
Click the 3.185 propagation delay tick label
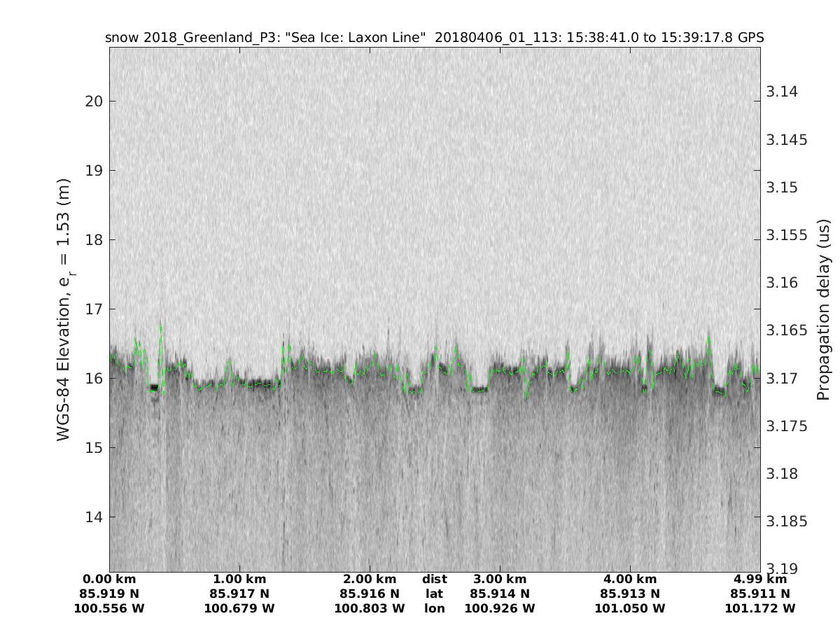tap(787, 521)
